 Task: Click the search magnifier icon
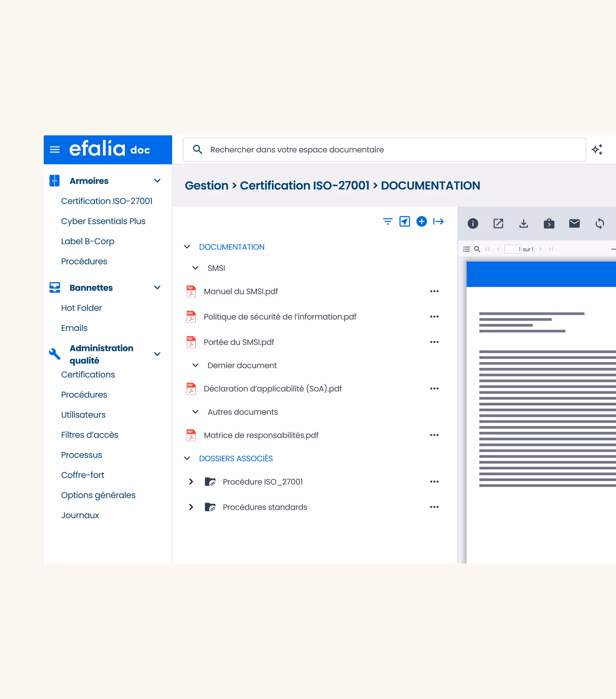tap(197, 149)
